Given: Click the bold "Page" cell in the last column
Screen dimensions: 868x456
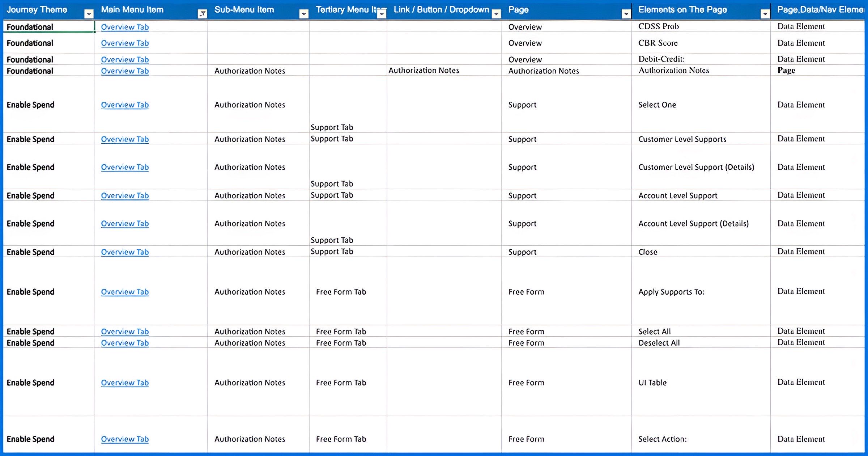Looking at the screenshot, I should (x=817, y=70).
